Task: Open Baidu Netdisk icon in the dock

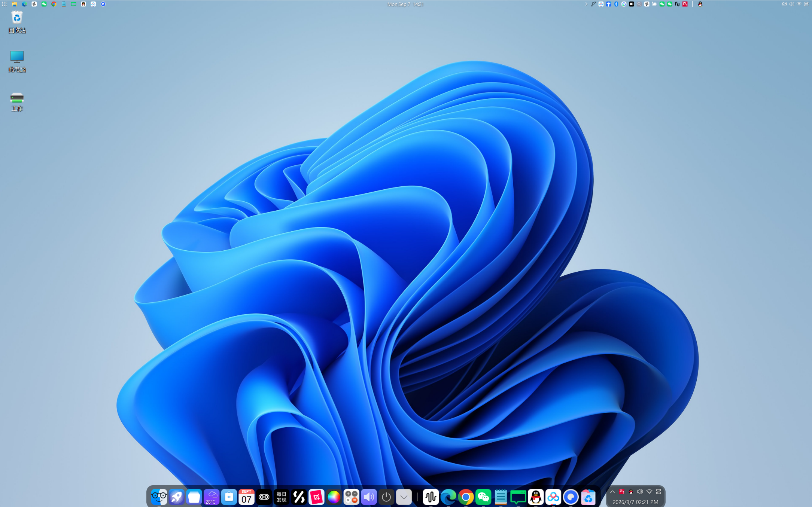Action: tap(553, 497)
